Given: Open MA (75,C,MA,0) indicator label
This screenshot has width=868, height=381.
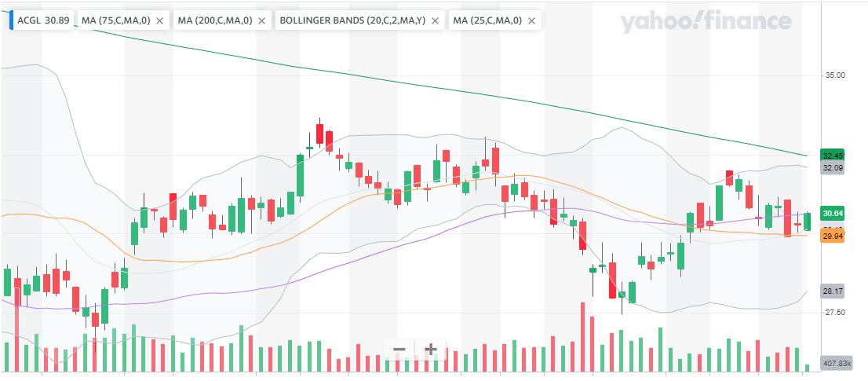Looking at the screenshot, I should tap(115, 20).
